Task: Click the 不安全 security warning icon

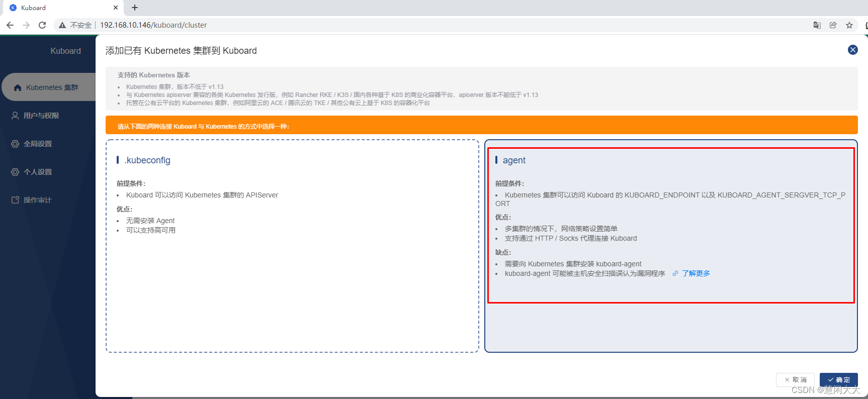Action: (62, 25)
